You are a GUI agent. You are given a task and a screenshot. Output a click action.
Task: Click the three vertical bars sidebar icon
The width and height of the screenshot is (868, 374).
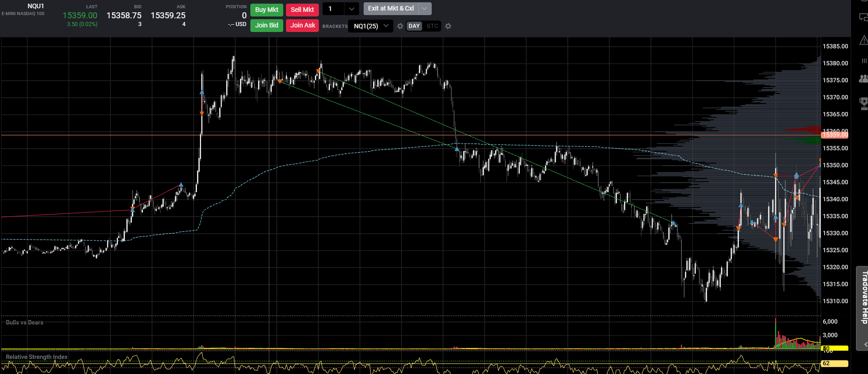pyautogui.click(x=864, y=61)
